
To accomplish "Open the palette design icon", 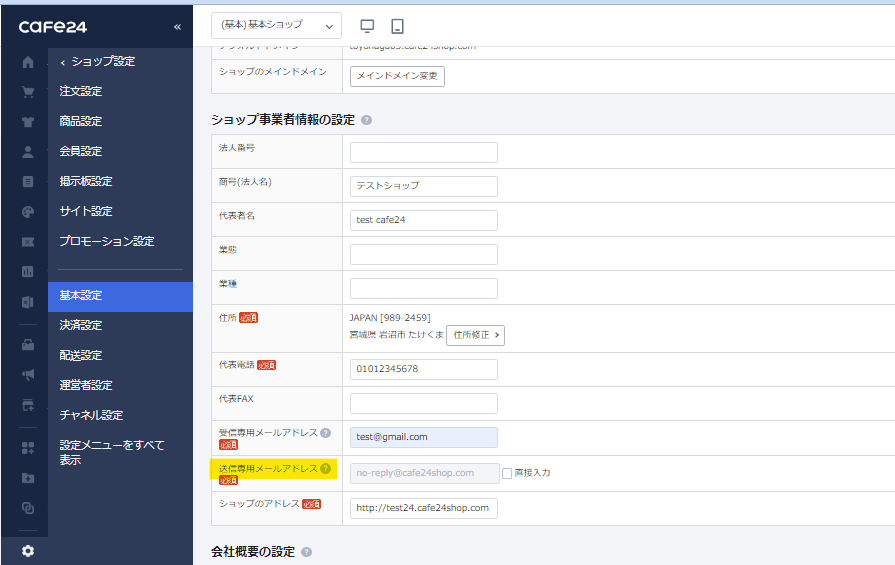I will tap(27, 212).
